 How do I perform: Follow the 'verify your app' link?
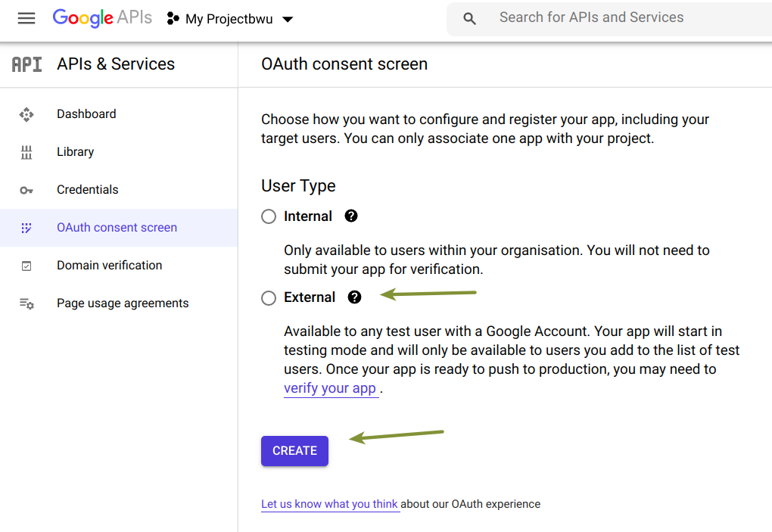point(330,388)
